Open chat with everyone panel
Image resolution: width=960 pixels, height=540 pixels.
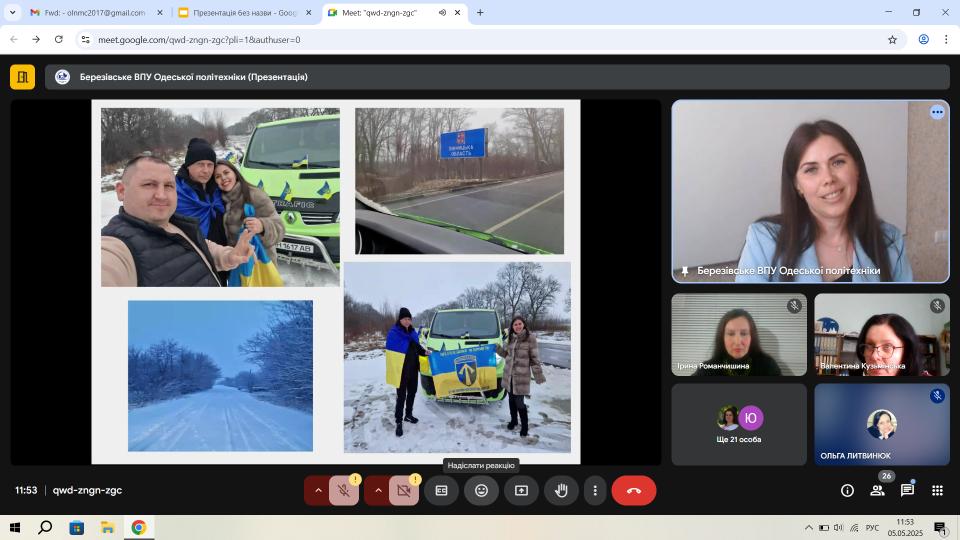click(x=907, y=491)
